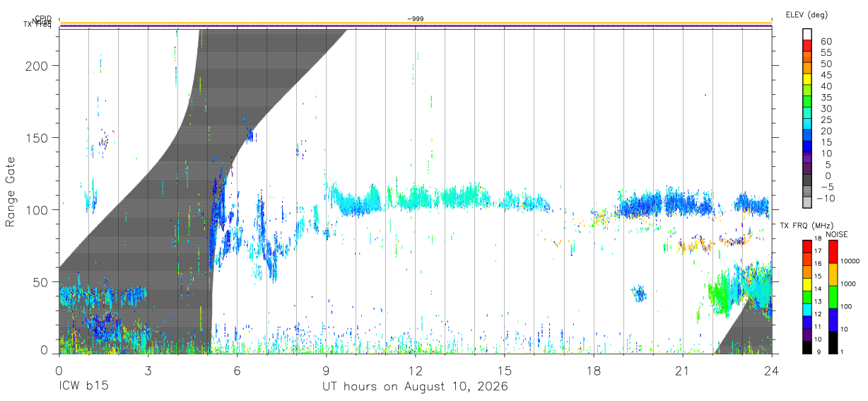Click the '21' hour tick label on x-axis
This screenshot has height=401, width=868.
click(x=682, y=371)
